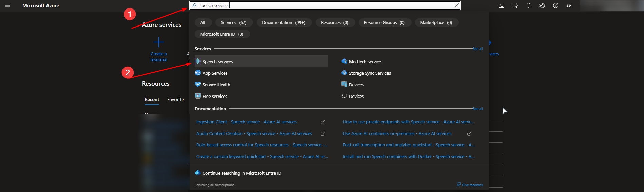
Task: Click the Give feedback link
Action: (472, 185)
